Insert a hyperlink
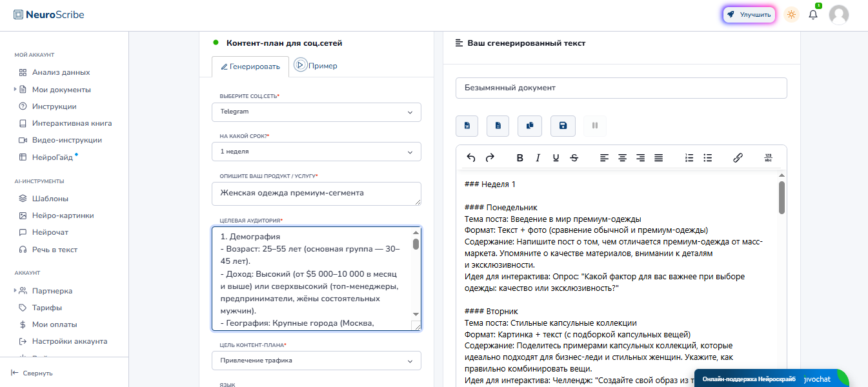Image resolution: width=868 pixels, height=387 pixels. pos(738,157)
